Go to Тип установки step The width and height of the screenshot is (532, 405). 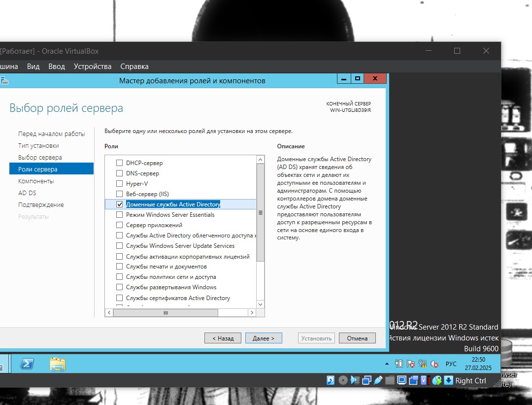[x=39, y=146]
